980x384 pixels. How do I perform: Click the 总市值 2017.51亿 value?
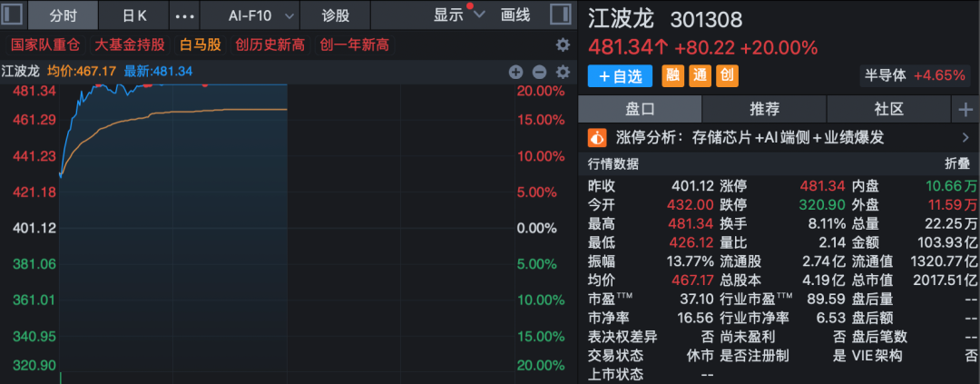(944, 280)
